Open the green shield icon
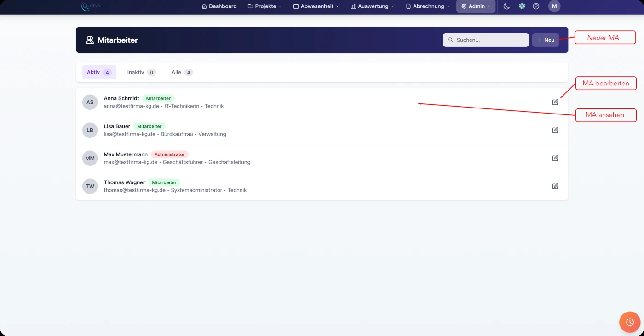Viewport: 644px width, 336px height. pyautogui.click(x=522, y=6)
